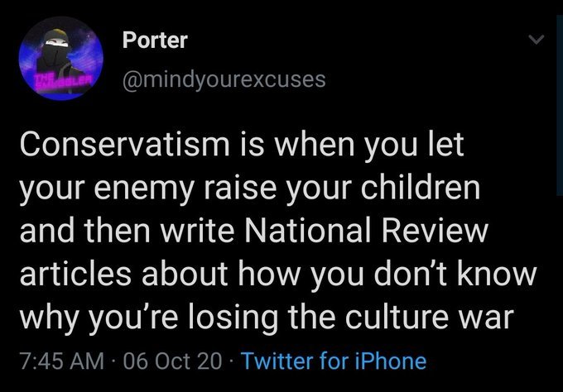Visit the @mindyourexcuses handle
This screenshot has height=392, width=563.
224,80
